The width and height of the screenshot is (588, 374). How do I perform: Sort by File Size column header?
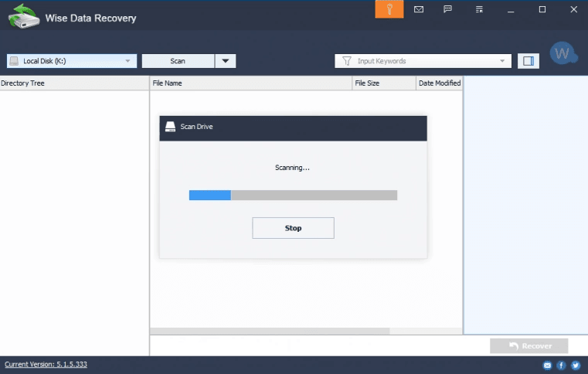tap(384, 83)
